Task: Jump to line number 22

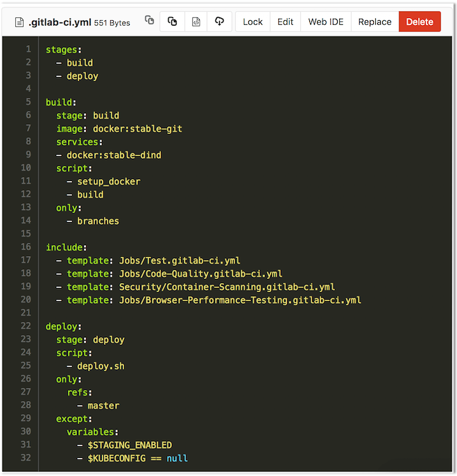Action: coord(26,325)
